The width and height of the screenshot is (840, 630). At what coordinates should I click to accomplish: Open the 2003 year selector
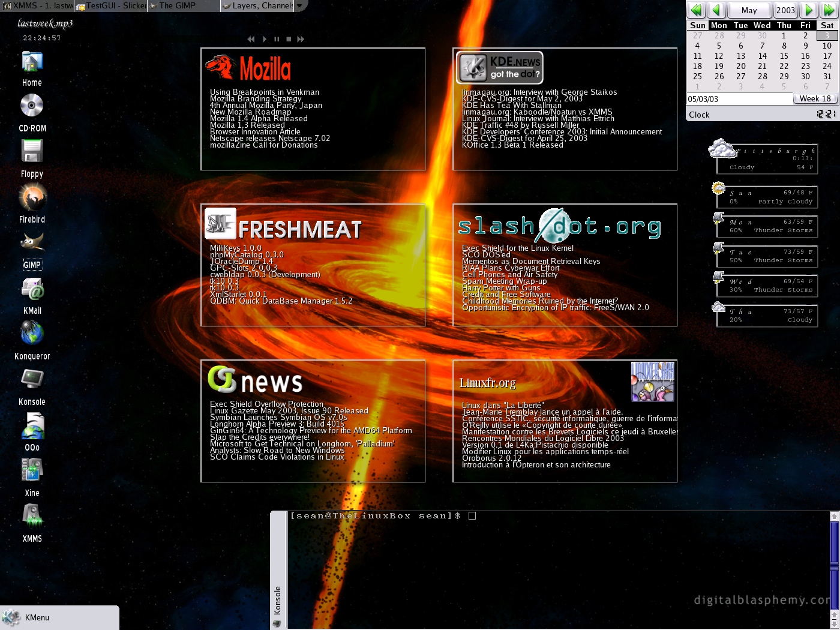pos(785,10)
